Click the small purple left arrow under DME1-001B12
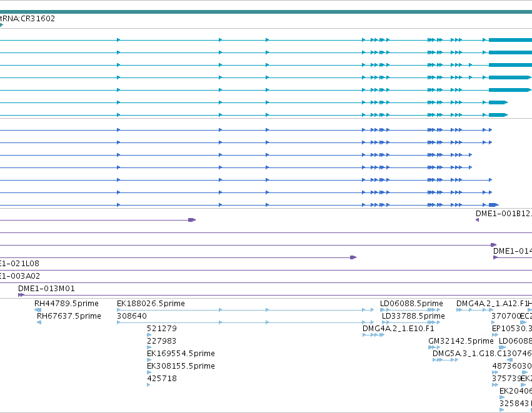 [x=478, y=220]
